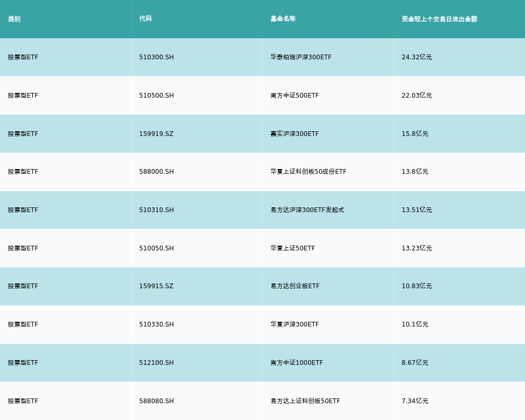525x420 pixels.
Task: Select code 159919.SZ cell
Action: point(156,134)
